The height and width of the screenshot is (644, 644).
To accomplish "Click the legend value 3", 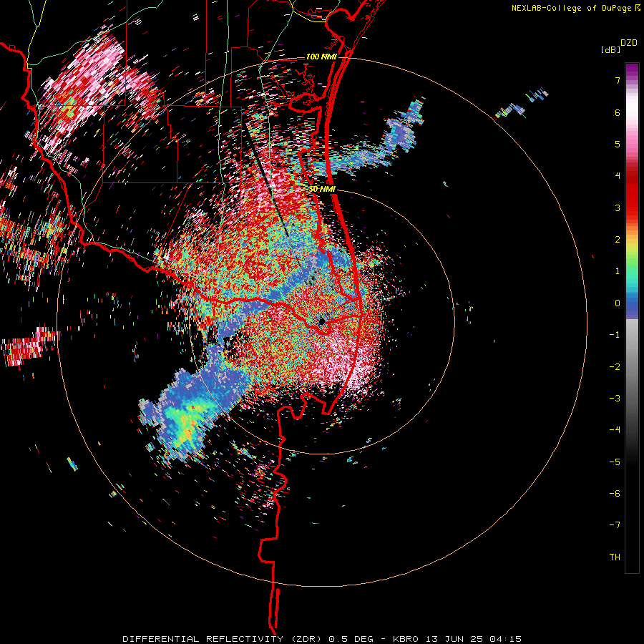I will point(618,208).
